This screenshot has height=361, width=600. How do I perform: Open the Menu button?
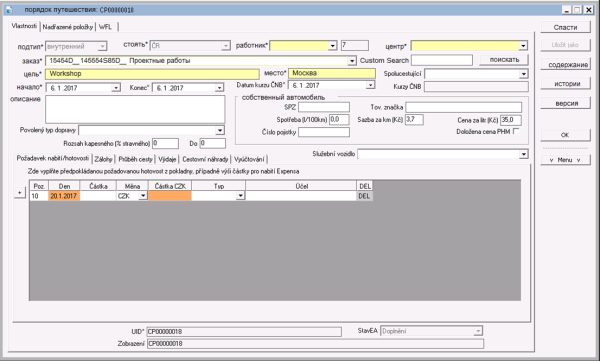566,160
